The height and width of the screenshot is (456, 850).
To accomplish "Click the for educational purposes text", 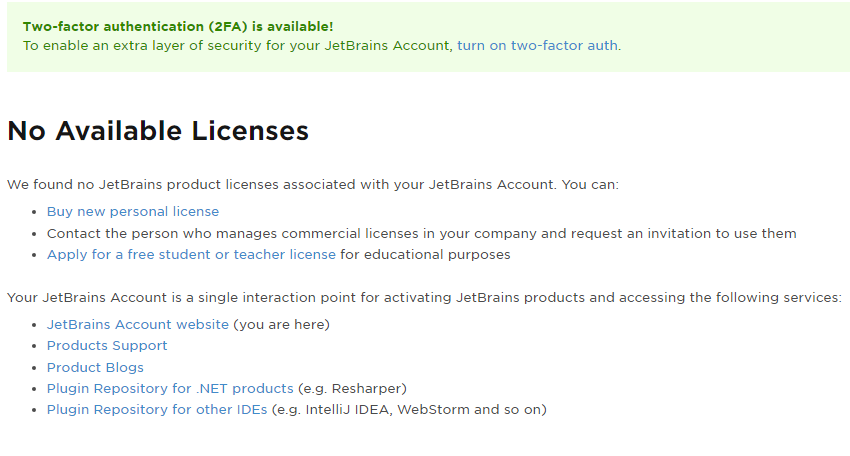I will 426,255.
